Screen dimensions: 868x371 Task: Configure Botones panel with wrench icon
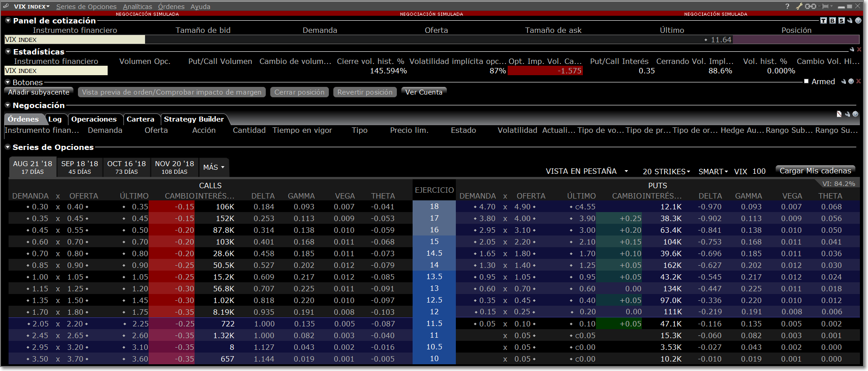pyautogui.click(x=844, y=81)
